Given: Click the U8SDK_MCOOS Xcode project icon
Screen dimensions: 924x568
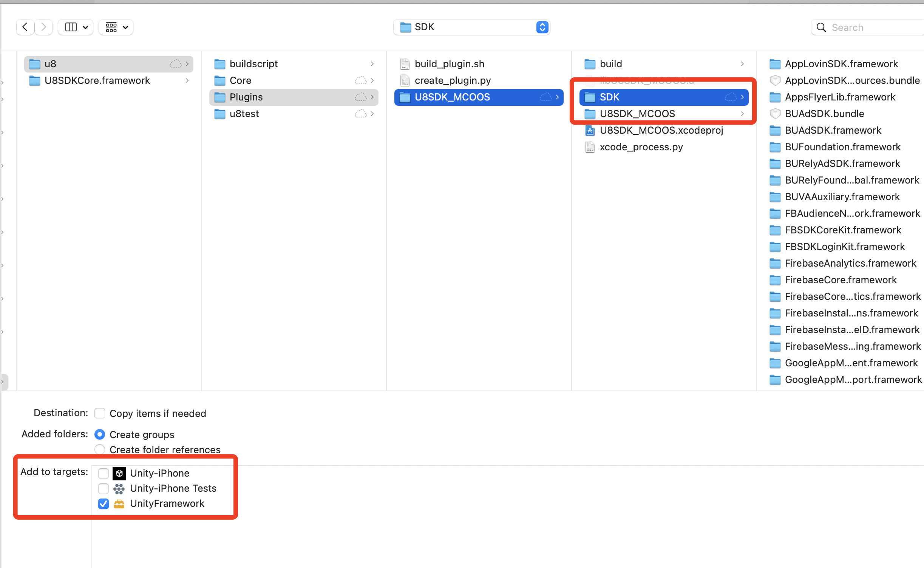Looking at the screenshot, I should 589,131.
